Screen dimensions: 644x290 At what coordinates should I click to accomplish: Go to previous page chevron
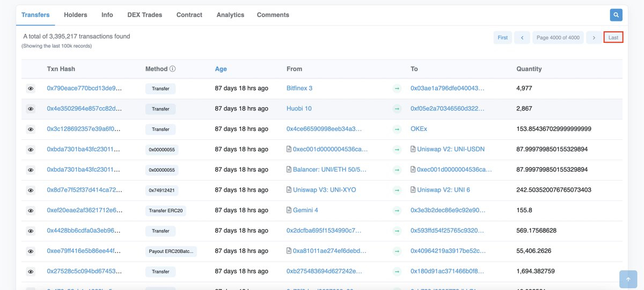click(x=522, y=38)
